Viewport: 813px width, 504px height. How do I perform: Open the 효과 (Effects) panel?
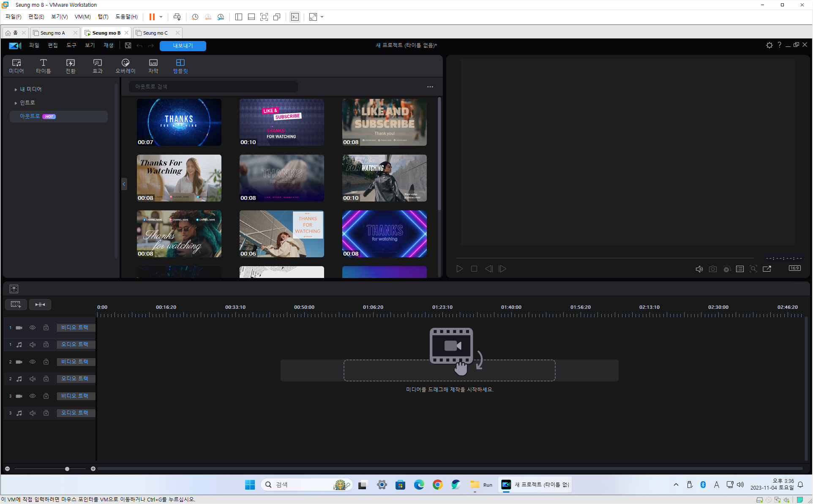click(98, 66)
